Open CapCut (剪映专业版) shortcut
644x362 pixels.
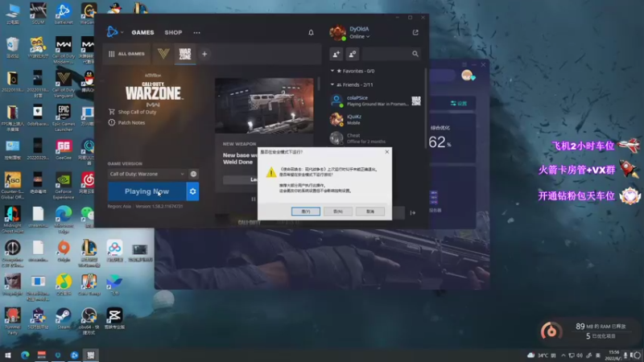114,319
